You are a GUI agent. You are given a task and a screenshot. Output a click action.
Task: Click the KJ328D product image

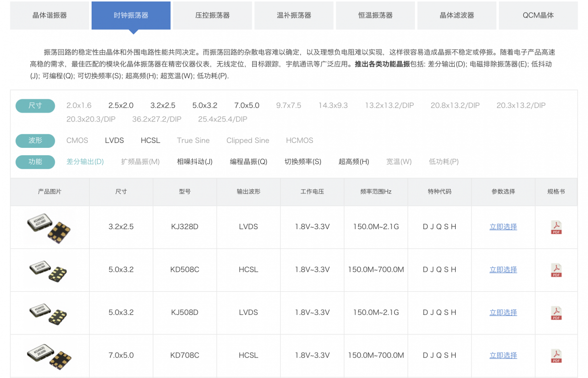point(49,228)
